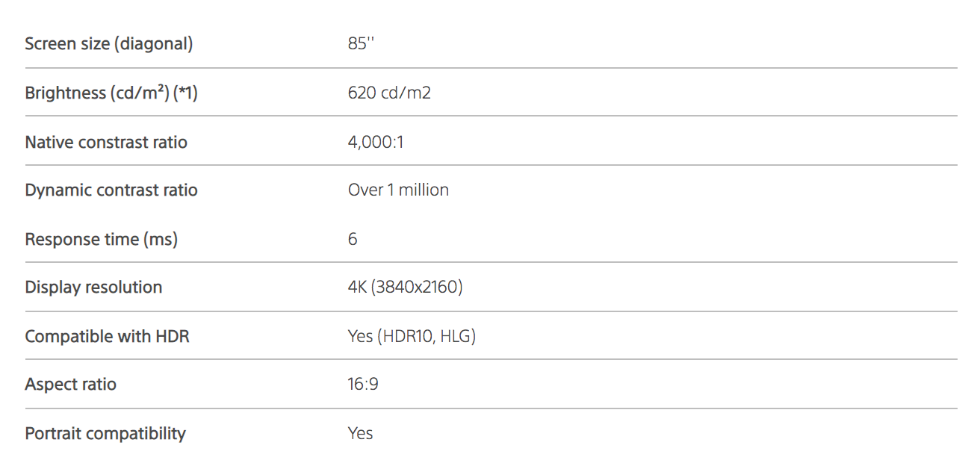
Task: Click the HLG text in HDR row
Action: (x=456, y=337)
